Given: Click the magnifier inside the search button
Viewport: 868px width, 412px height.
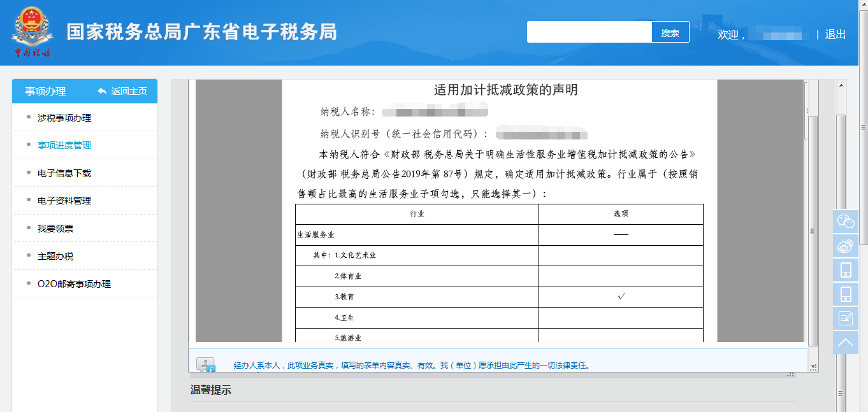Looking at the screenshot, I should 670,31.
